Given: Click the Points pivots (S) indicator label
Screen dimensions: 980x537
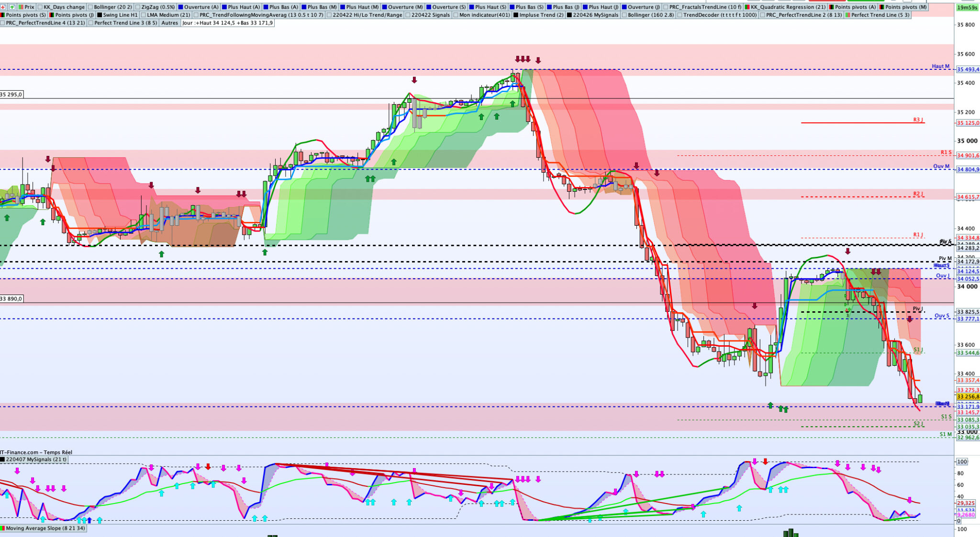Looking at the screenshot, I should [x=26, y=15].
